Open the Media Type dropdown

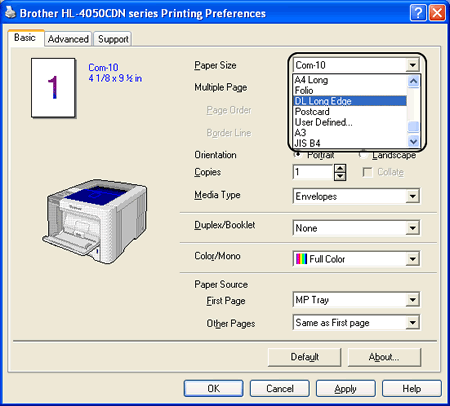pyautogui.click(x=356, y=196)
